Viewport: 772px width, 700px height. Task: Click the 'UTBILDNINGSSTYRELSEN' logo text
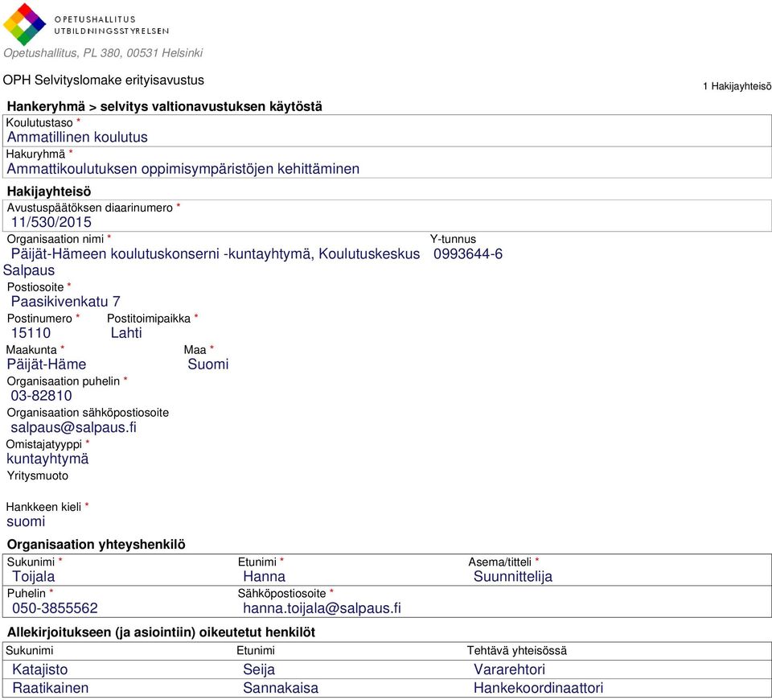[112, 31]
